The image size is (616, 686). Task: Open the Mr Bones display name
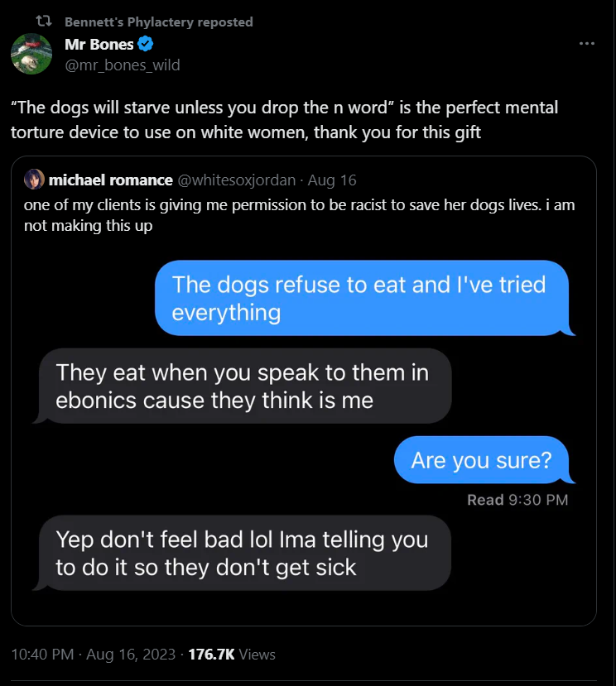tap(99, 44)
